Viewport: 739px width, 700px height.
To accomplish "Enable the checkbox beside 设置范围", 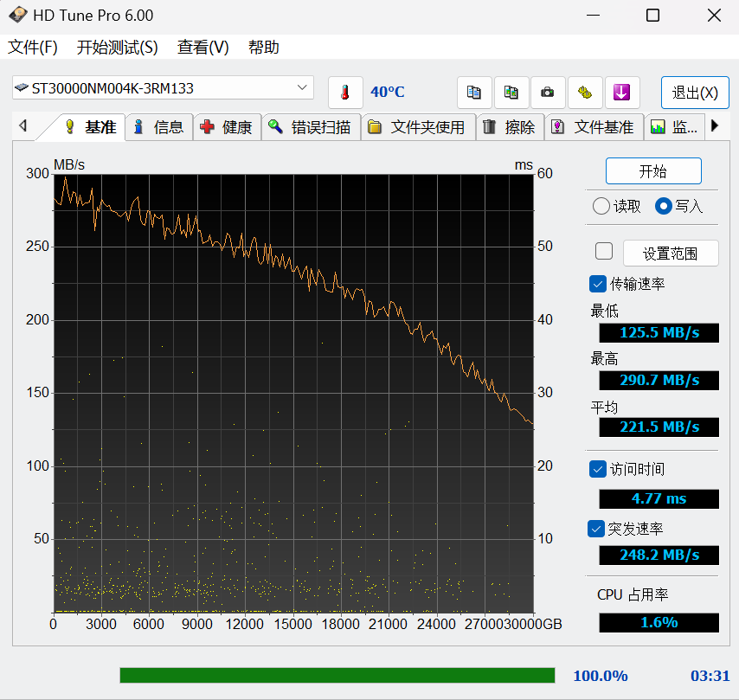I will pos(604,252).
